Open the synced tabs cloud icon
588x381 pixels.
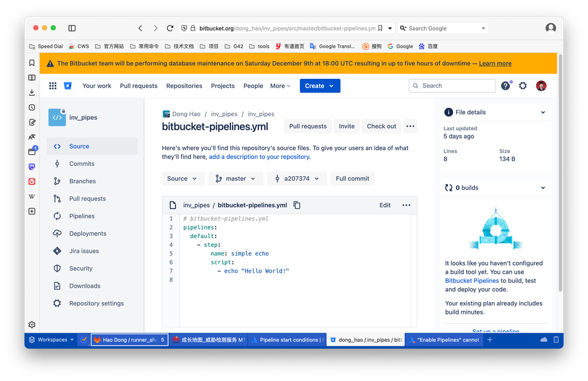tap(544, 340)
